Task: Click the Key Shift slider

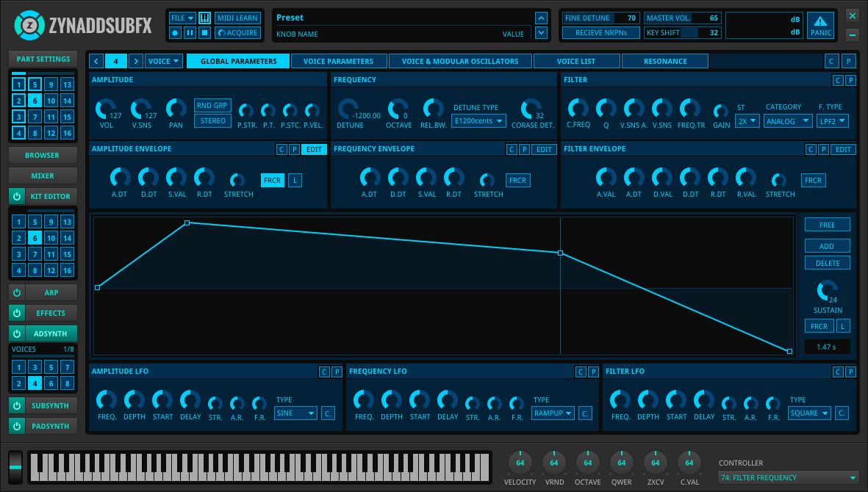Action: coord(683,32)
